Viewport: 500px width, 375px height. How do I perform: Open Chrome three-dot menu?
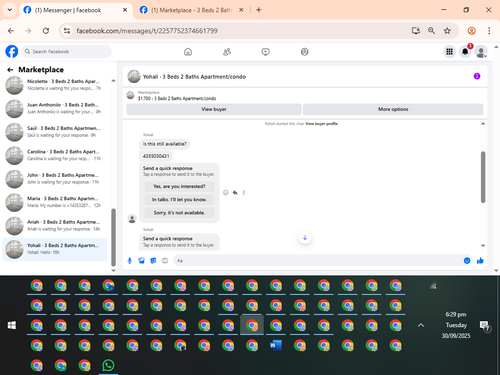click(489, 31)
